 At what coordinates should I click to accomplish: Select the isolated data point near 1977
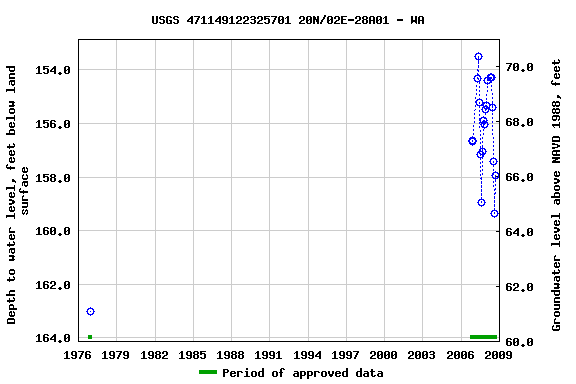tap(90, 312)
